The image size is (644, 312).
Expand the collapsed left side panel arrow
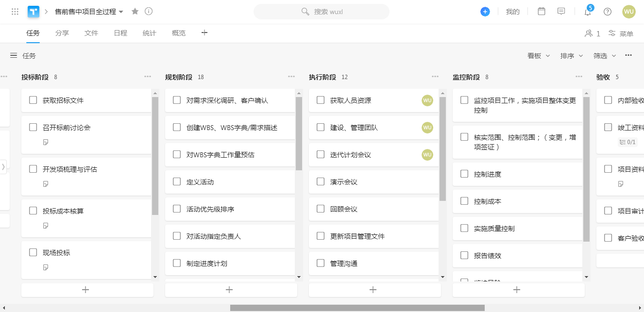3,166
